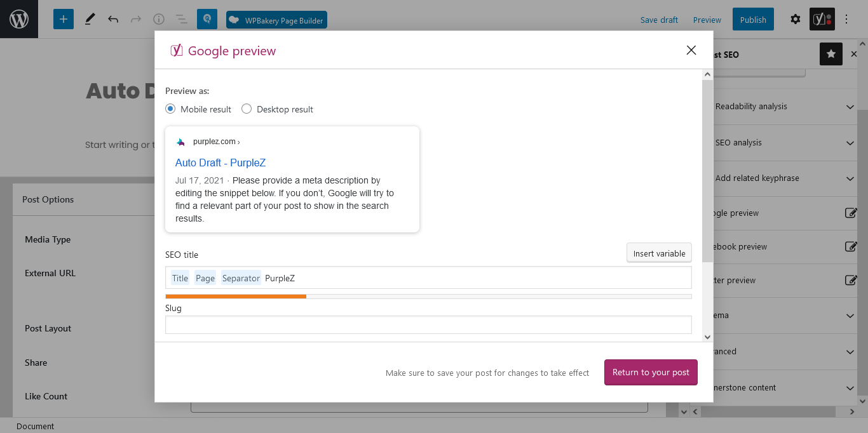Open the content structure details icon
The width and height of the screenshot is (868, 433).
click(159, 19)
